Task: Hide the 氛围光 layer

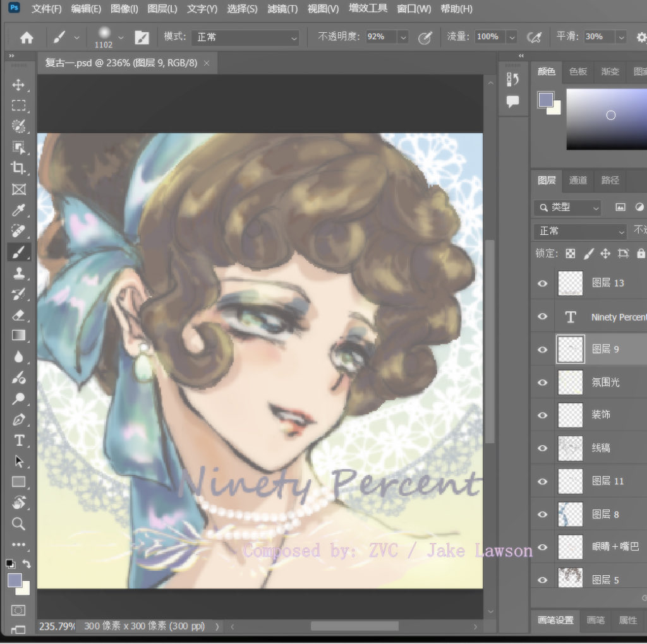Action: [543, 382]
